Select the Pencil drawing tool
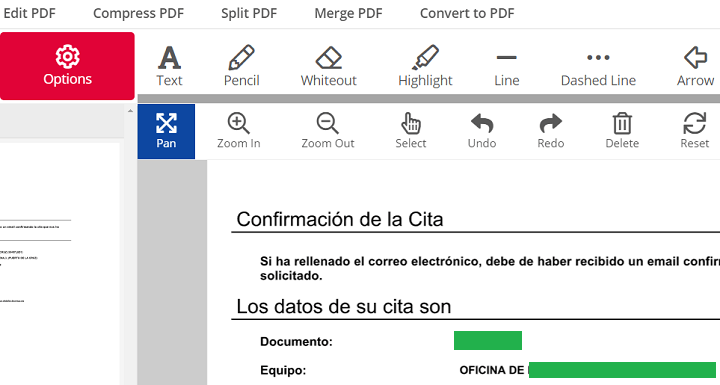The width and height of the screenshot is (720, 385). coord(242,66)
